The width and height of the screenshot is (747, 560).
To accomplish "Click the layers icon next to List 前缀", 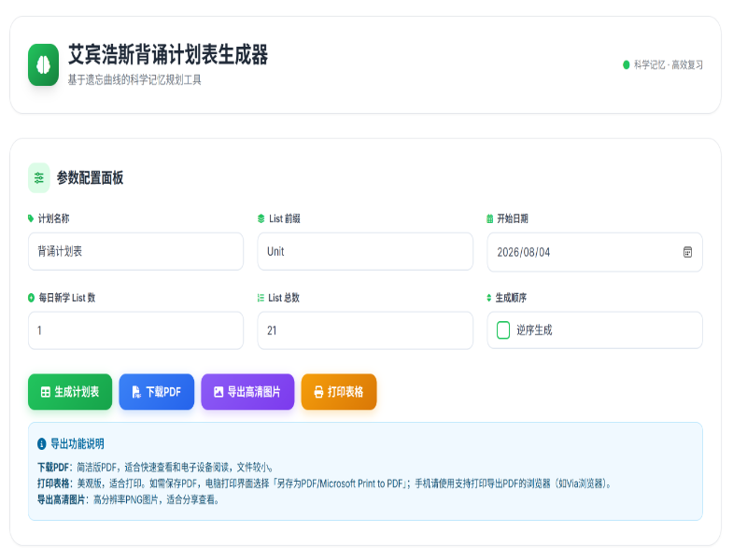I will [261, 218].
